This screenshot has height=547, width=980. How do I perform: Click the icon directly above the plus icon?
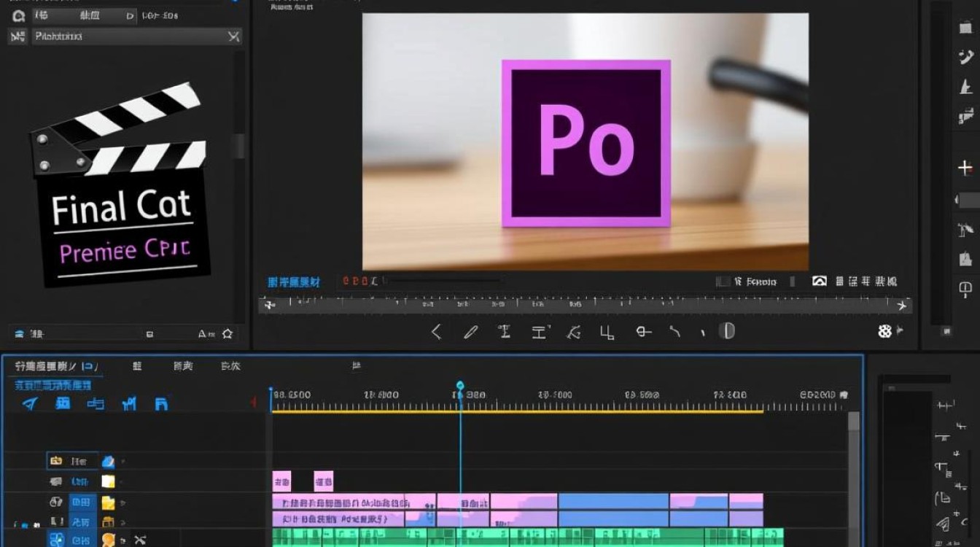point(966,115)
